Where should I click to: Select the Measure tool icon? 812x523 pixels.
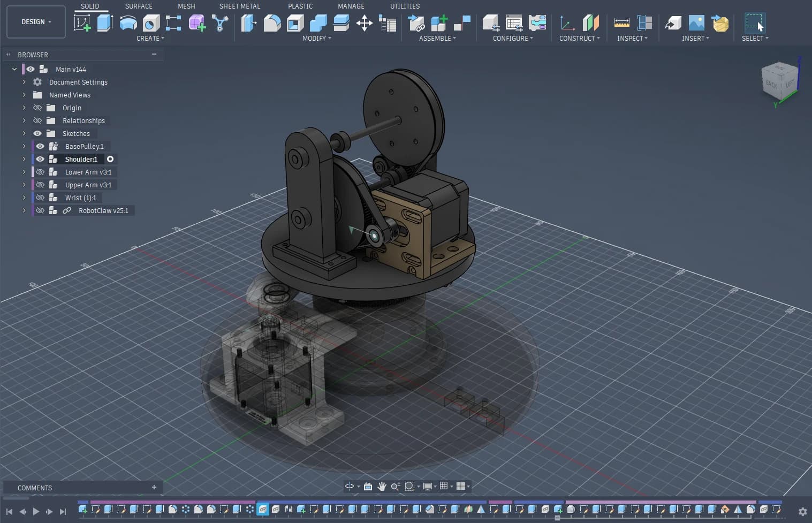click(621, 23)
